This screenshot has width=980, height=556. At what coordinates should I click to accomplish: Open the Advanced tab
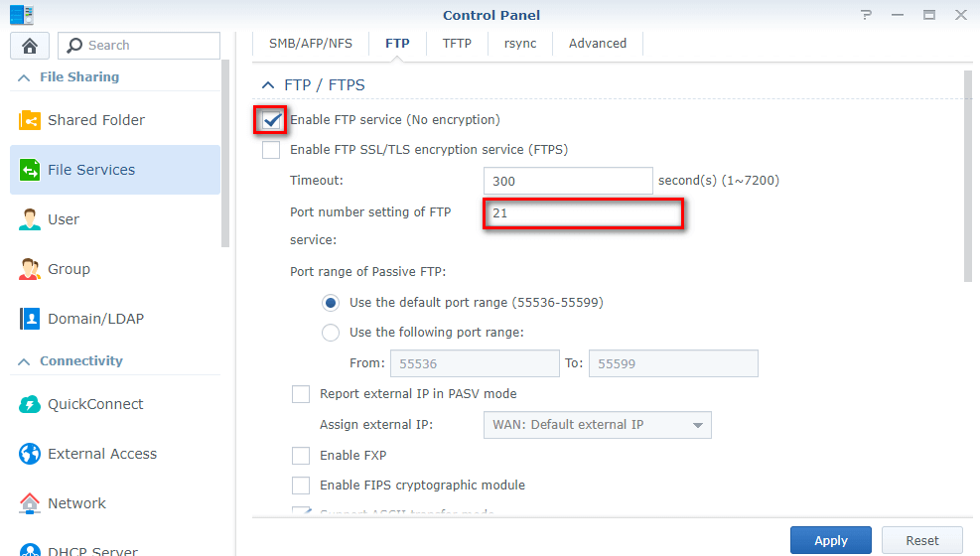[x=598, y=44]
